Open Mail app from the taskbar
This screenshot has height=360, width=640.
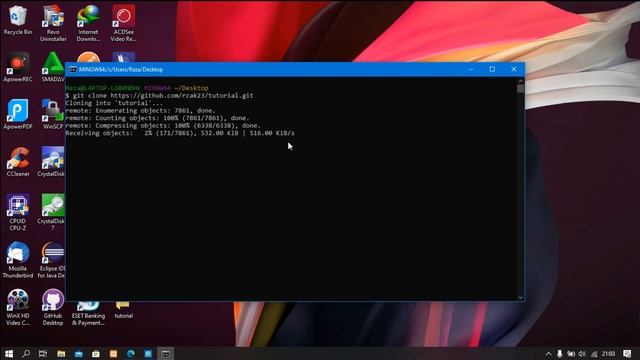[x=78, y=353]
